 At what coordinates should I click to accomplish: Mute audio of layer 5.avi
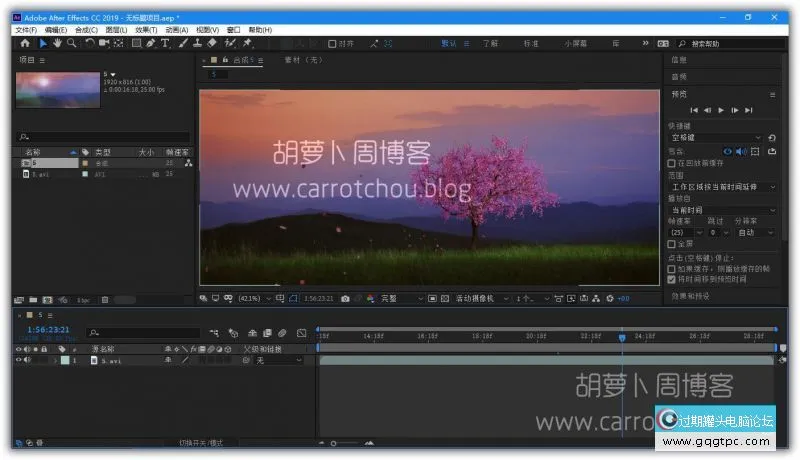[27, 360]
